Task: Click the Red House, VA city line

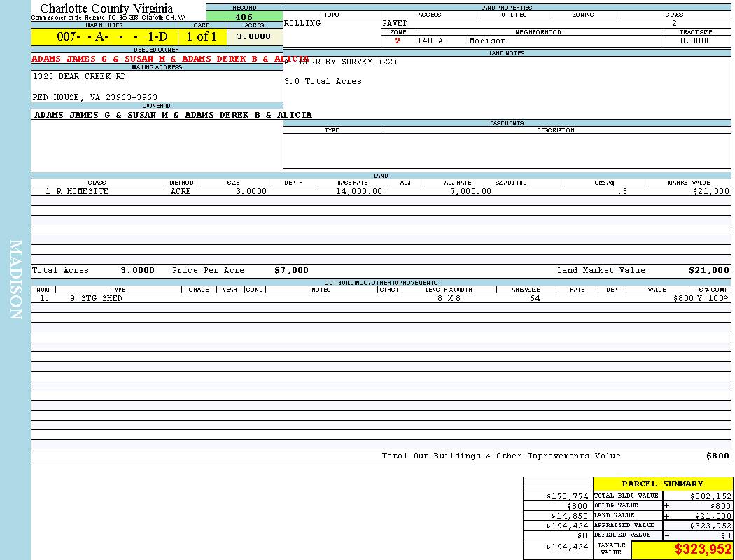Action: tap(95, 97)
